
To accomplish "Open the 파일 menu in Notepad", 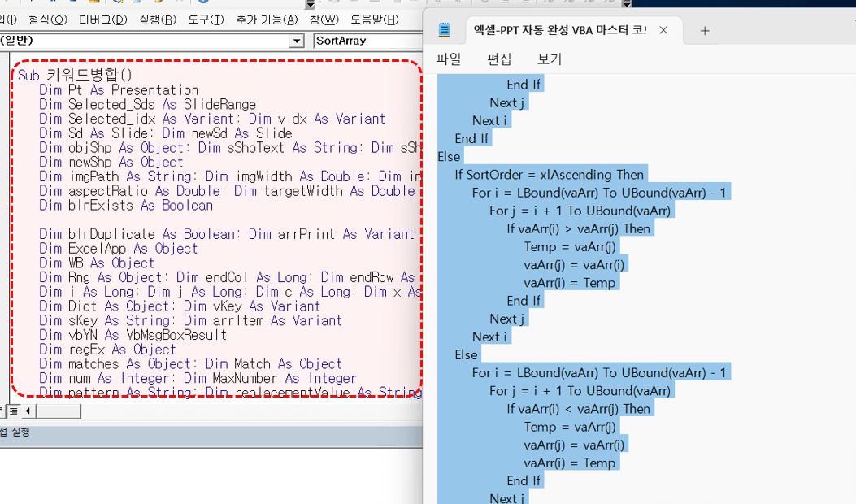I will click(449, 59).
